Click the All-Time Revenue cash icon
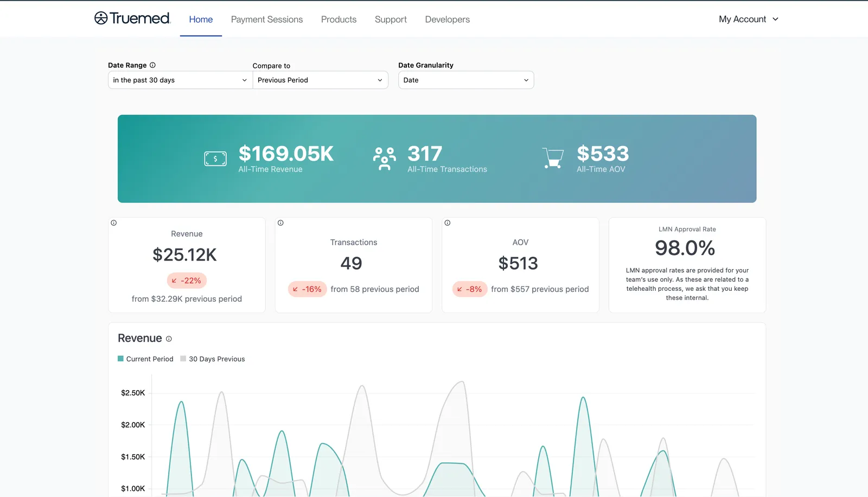Screen dimensions: 868x497 (215, 158)
